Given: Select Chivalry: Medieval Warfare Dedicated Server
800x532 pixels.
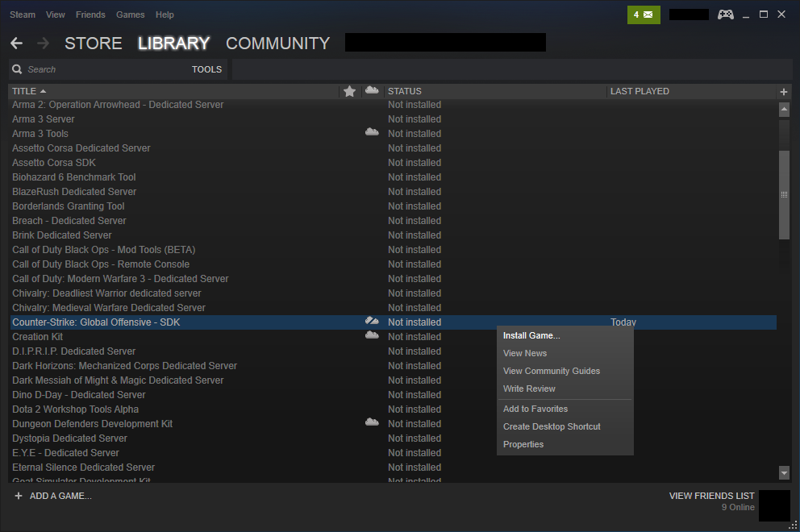Looking at the screenshot, I should pos(109,308).
